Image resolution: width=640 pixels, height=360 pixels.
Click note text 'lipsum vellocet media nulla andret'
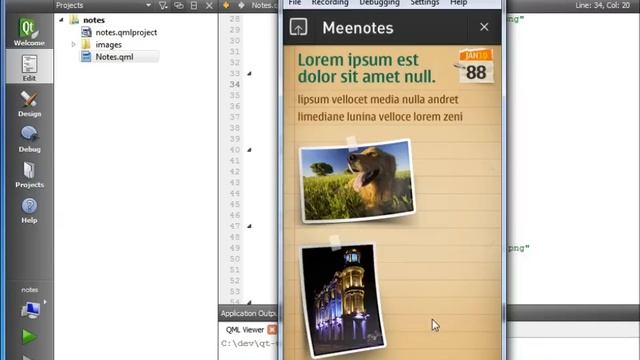(x=378, y=99)
